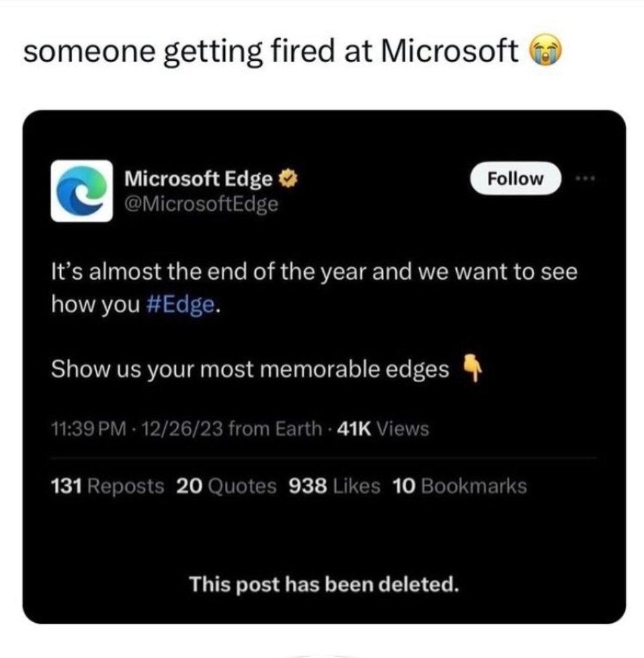Click the 'someone getting fired at Microsoft' caption
Screen dimensions: 644x658
[x=271, y=53]
